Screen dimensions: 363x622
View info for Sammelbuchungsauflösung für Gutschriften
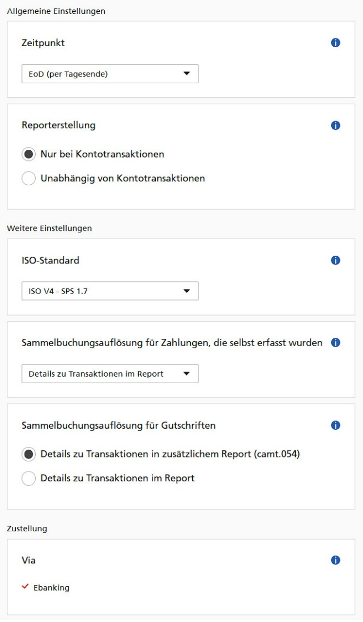(x=335, y=425)
